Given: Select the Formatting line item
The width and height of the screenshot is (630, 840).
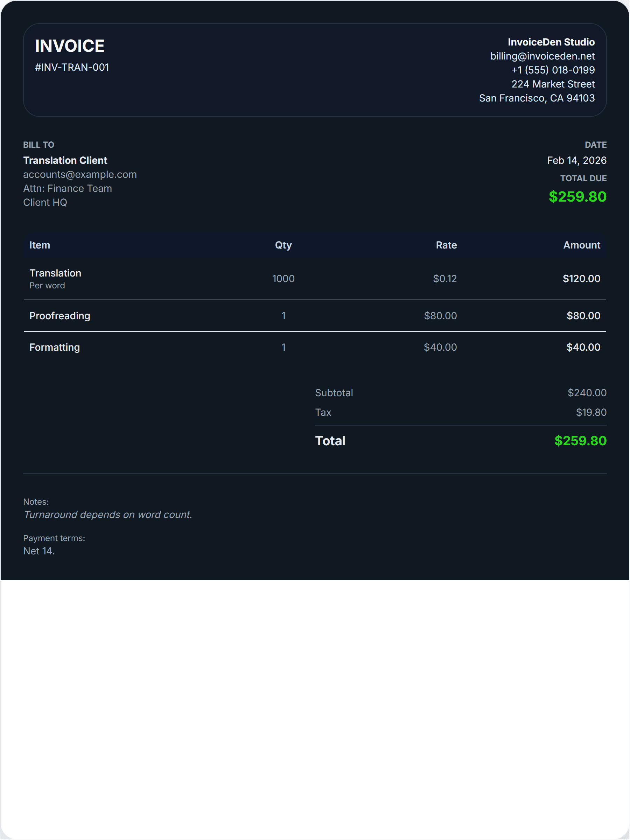Looking at the screenshot, I should click(54, 347).
